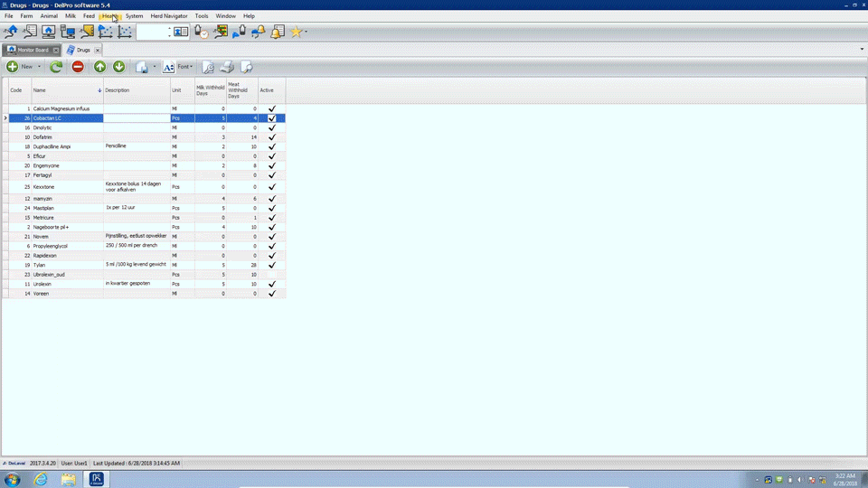Click the green New record plus icon
868x488 pixels.
[x=12, y=67]
